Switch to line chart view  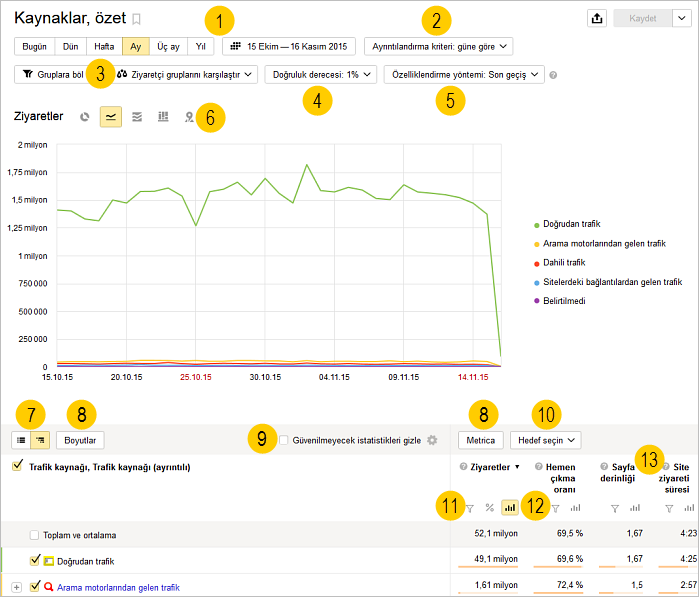(111, 117)
